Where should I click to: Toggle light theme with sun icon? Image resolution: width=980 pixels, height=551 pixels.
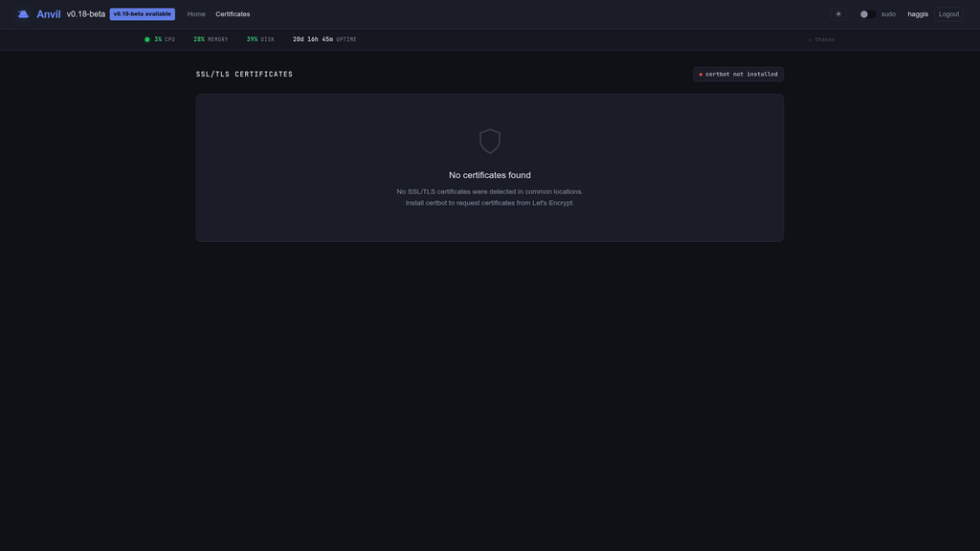838,13
